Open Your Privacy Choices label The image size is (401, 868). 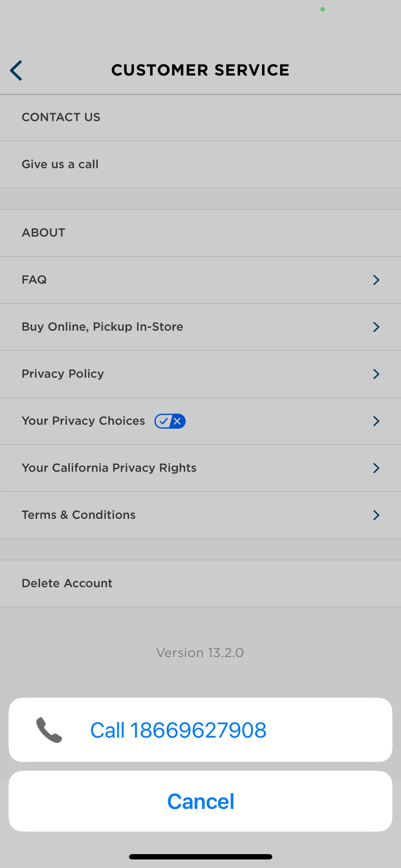point(83,421)
